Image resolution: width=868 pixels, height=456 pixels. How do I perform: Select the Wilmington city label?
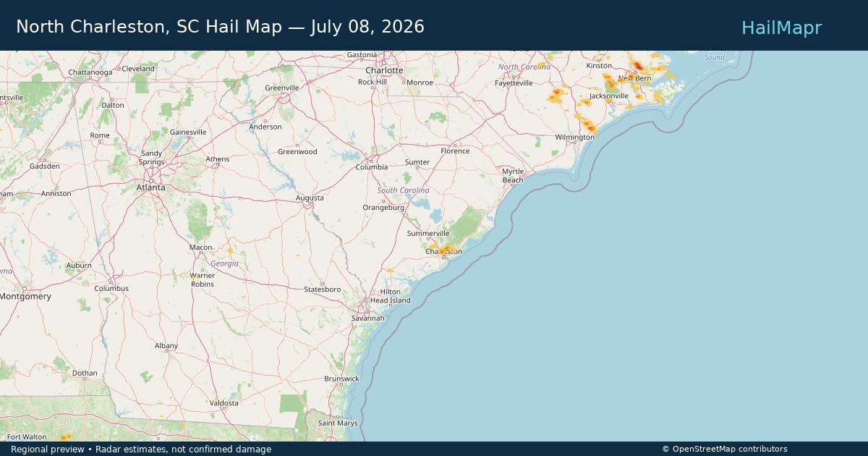(575, 138)
